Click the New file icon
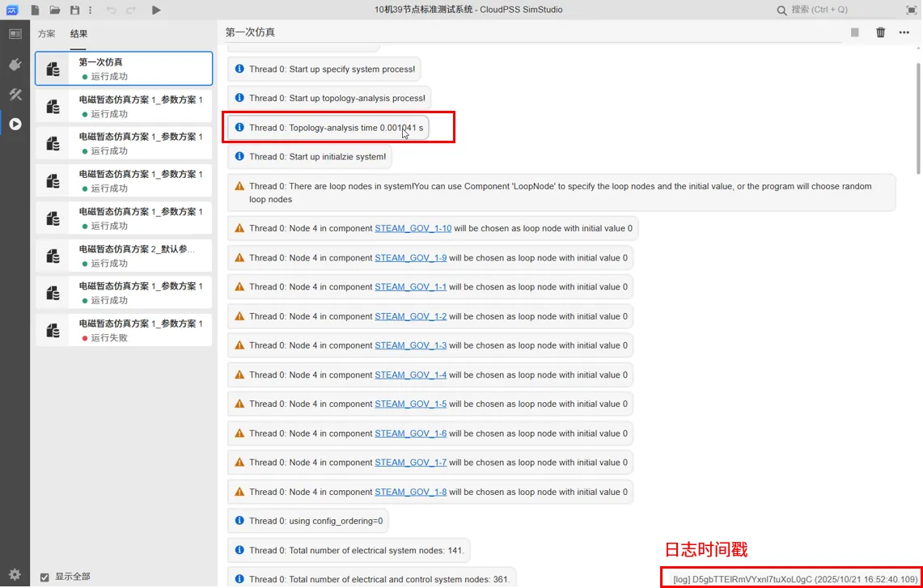This screenshot has height=588, width=923. 36,10
